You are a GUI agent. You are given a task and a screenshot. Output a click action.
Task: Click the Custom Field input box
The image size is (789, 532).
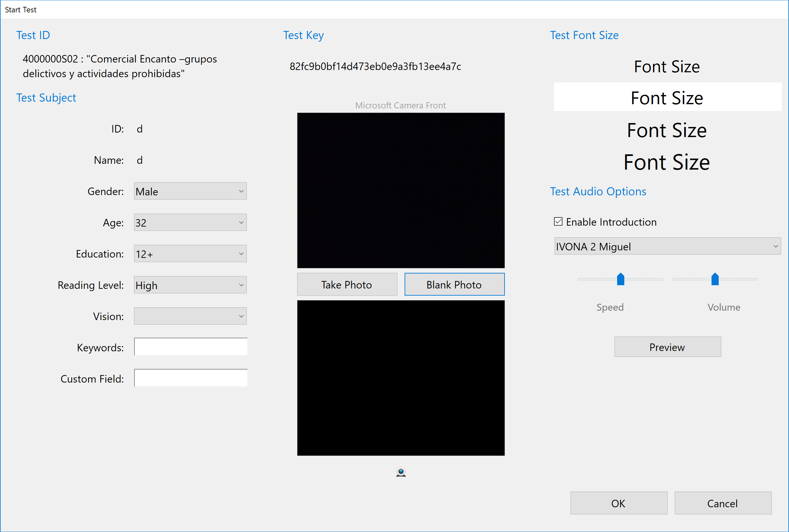coord(191,378)
